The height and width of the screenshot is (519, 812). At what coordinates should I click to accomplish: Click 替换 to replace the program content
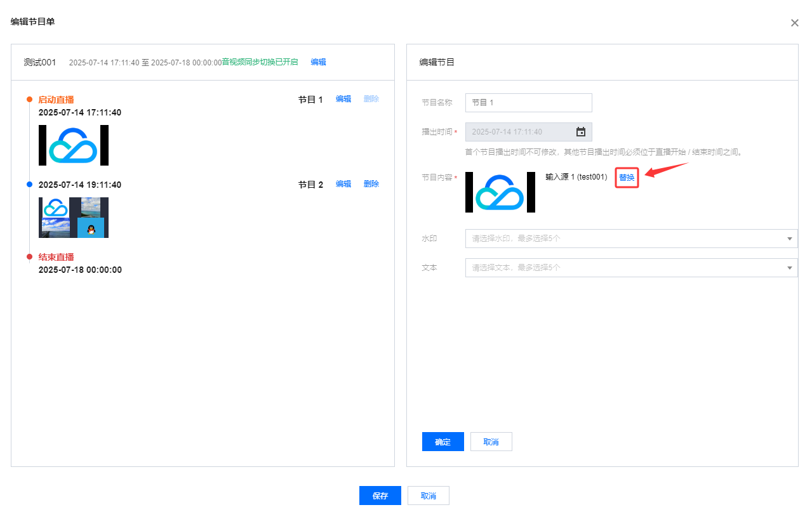(627, 177)
